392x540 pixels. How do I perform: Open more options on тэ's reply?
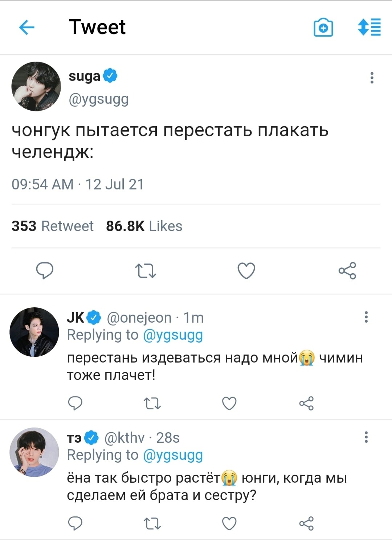coord(366,437)
